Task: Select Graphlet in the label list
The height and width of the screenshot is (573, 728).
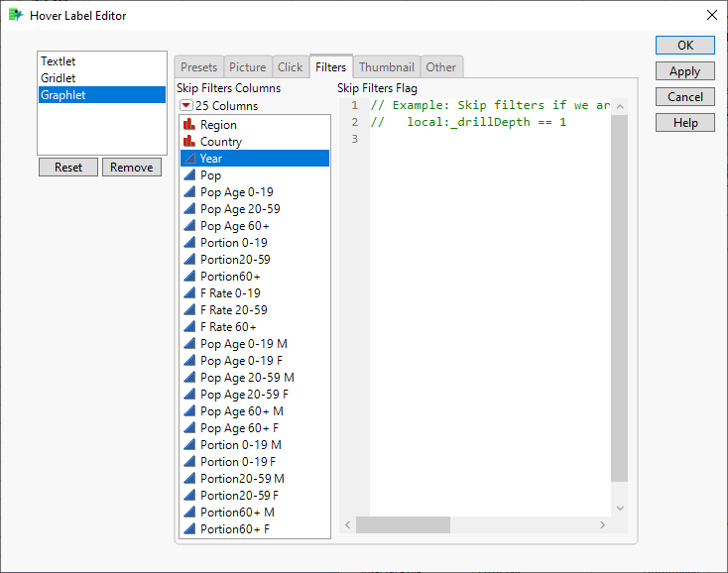Action: (102, 94)
